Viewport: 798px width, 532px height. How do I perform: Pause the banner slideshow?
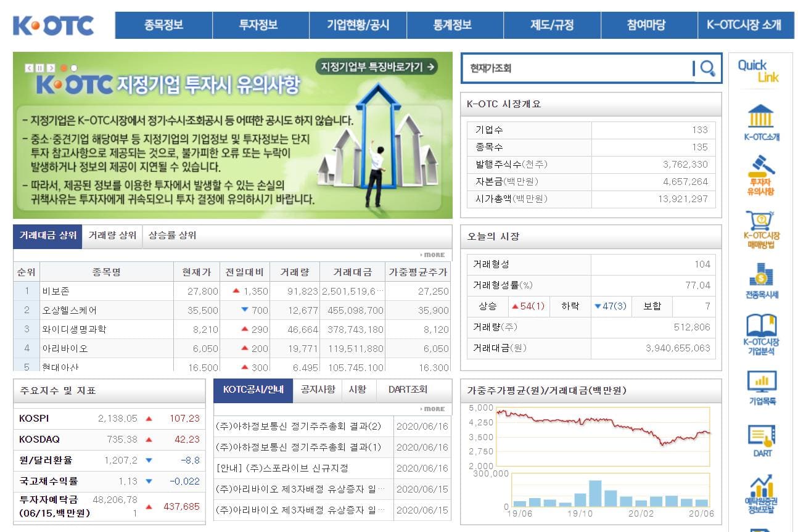click(39, 68)
